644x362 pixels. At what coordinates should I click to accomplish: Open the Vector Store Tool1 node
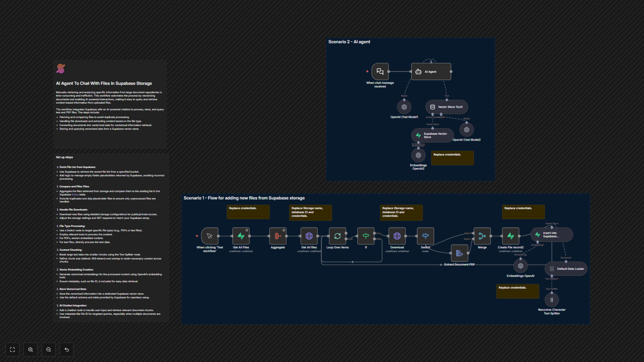coord(446,107)
